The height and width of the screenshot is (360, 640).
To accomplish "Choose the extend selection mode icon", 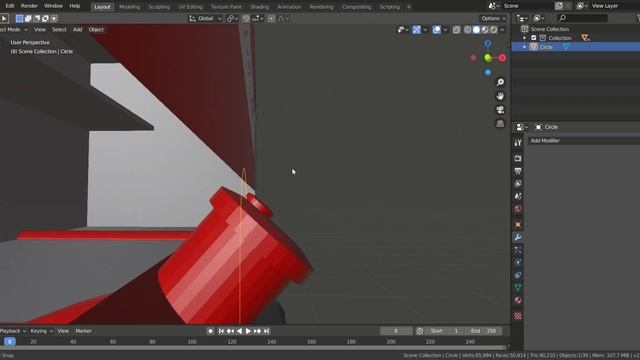I will 28,18.
